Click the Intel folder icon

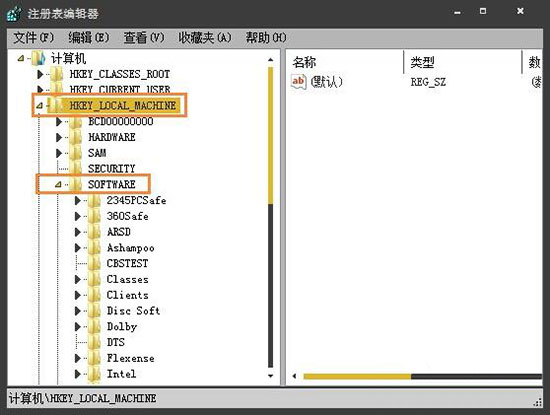[94, 374]
